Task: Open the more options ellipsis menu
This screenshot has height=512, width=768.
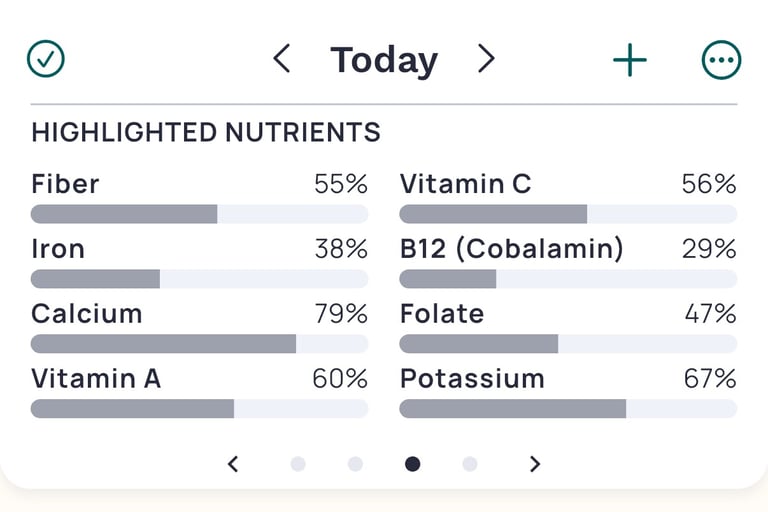Action: 721,60
